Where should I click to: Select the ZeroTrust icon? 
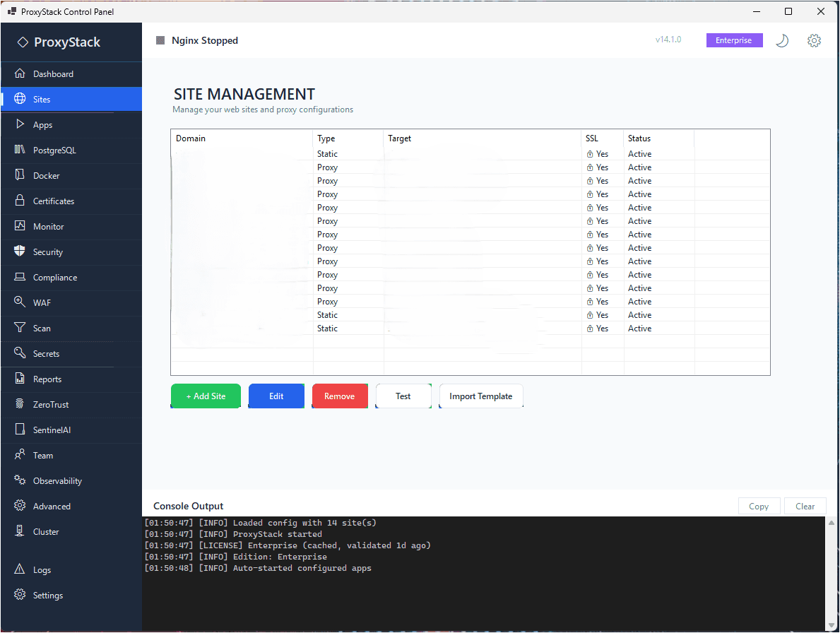pos(19,404)
